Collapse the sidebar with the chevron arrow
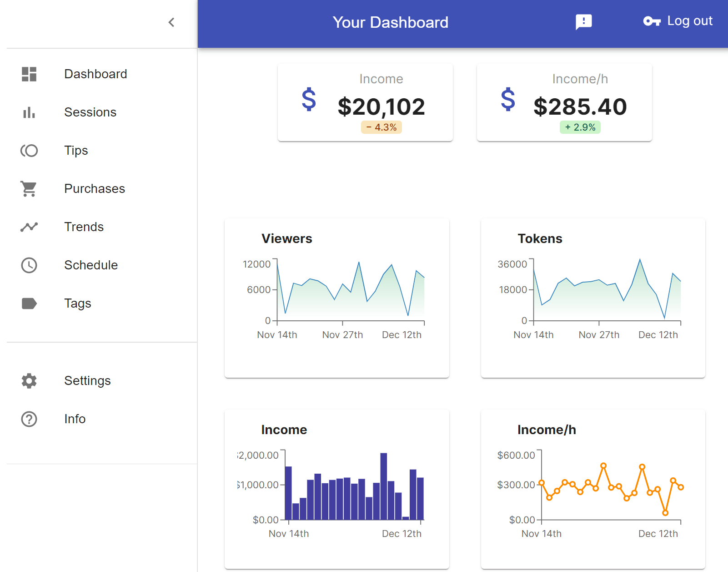This screenshot has width=728, height=572. point(171,22)
